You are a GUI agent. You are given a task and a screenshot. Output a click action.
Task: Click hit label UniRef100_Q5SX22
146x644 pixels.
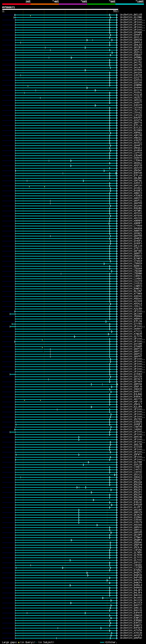tap(131, 474)
